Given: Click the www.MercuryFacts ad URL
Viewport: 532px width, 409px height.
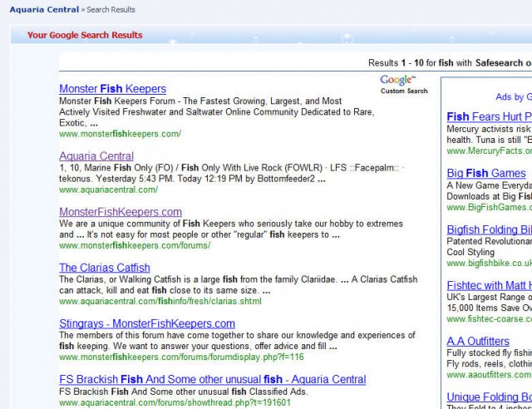Looking at the screenshot, I should [x=490, y=150].
